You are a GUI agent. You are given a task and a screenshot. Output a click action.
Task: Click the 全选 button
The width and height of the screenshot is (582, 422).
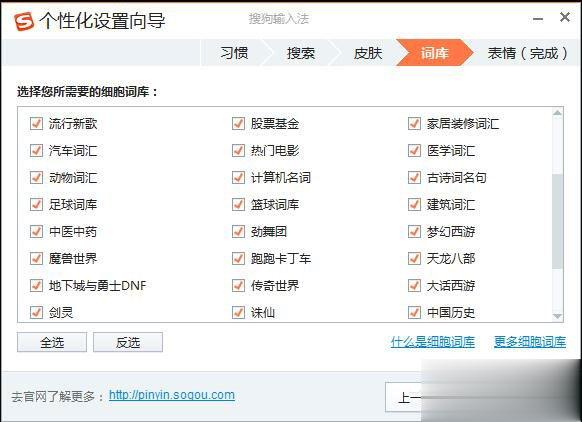tap(52, 342)
